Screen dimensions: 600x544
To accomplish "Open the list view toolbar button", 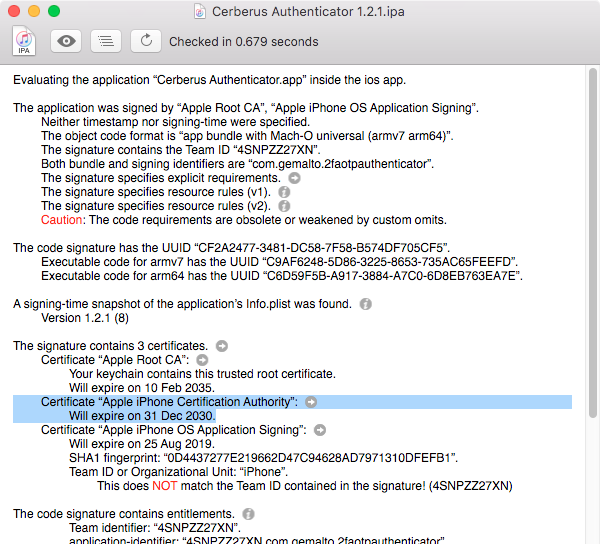I will click(x=106, y=41).
